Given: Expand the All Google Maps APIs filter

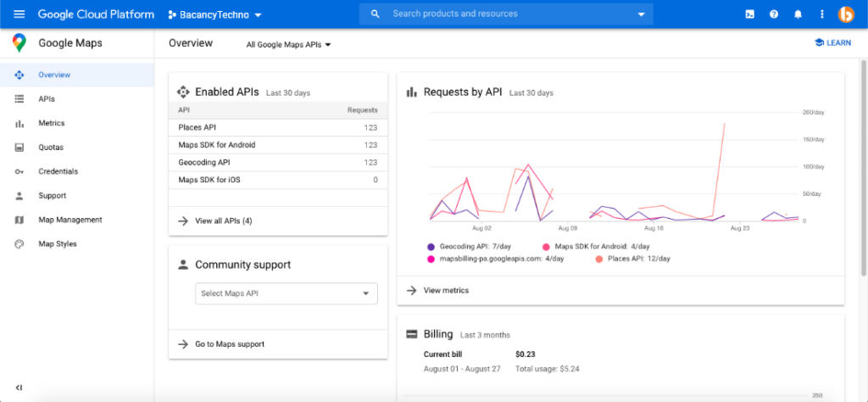Looking at the screenshot, I should pos(288,45).
